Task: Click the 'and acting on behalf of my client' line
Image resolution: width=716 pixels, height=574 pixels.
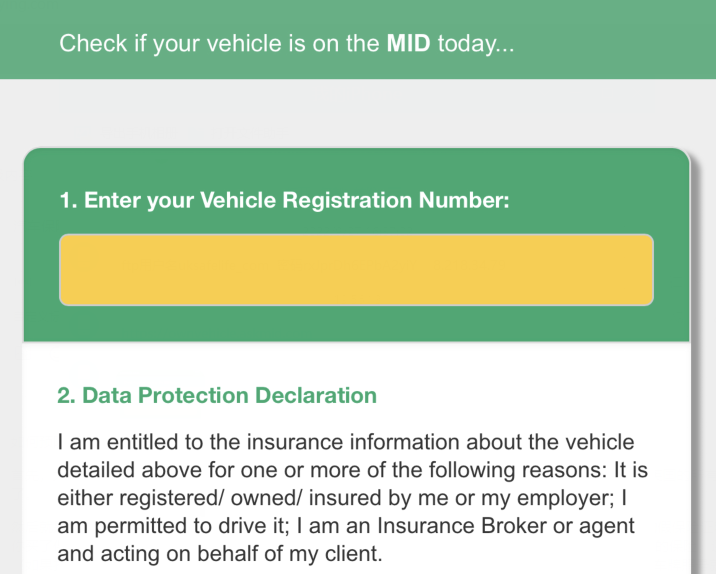Action: [220, 554]
